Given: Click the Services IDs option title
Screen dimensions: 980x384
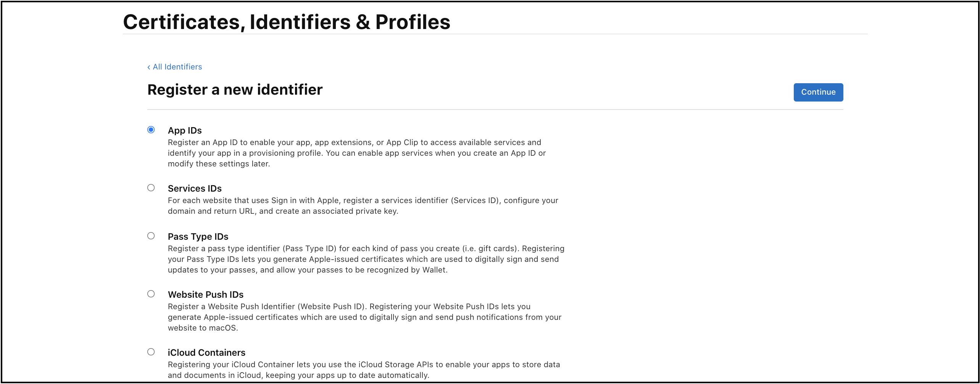Looking at the screenshot, I should pyautogui.click(x=195, y=189).
